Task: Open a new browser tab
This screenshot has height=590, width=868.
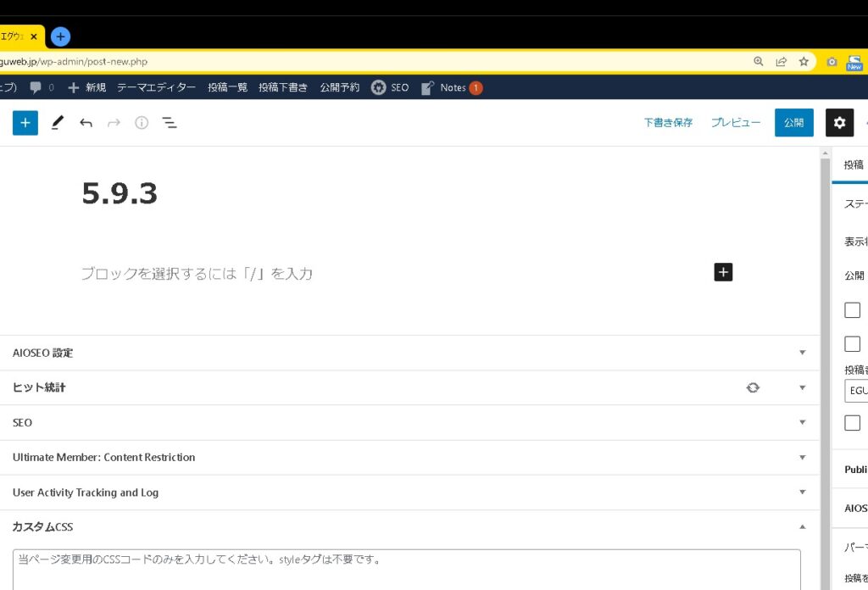Action: 60,36
